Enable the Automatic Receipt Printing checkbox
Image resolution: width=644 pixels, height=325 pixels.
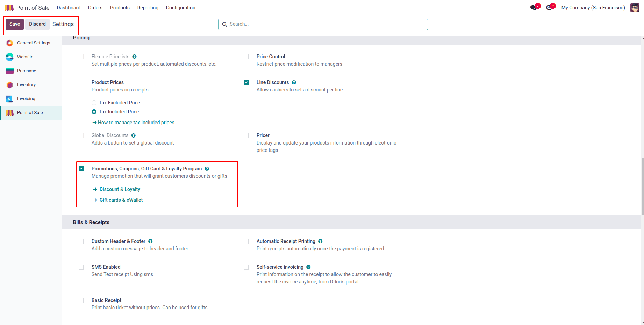click(x=246, y=242)
